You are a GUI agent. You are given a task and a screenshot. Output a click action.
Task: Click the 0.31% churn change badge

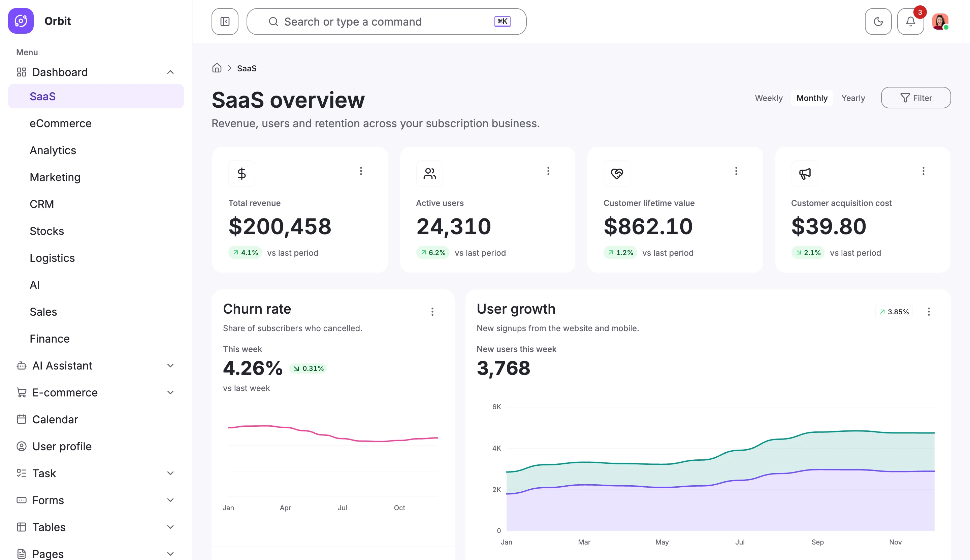308,369
